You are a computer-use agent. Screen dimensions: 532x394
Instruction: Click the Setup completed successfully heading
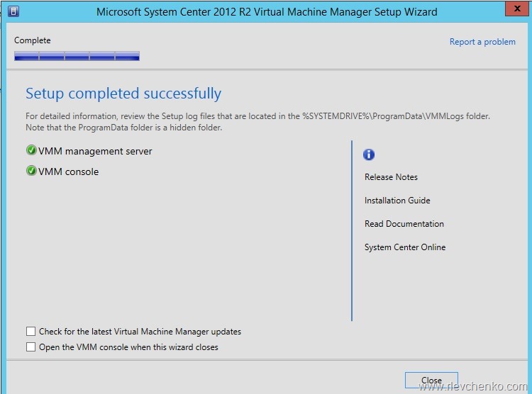(123, 94)
